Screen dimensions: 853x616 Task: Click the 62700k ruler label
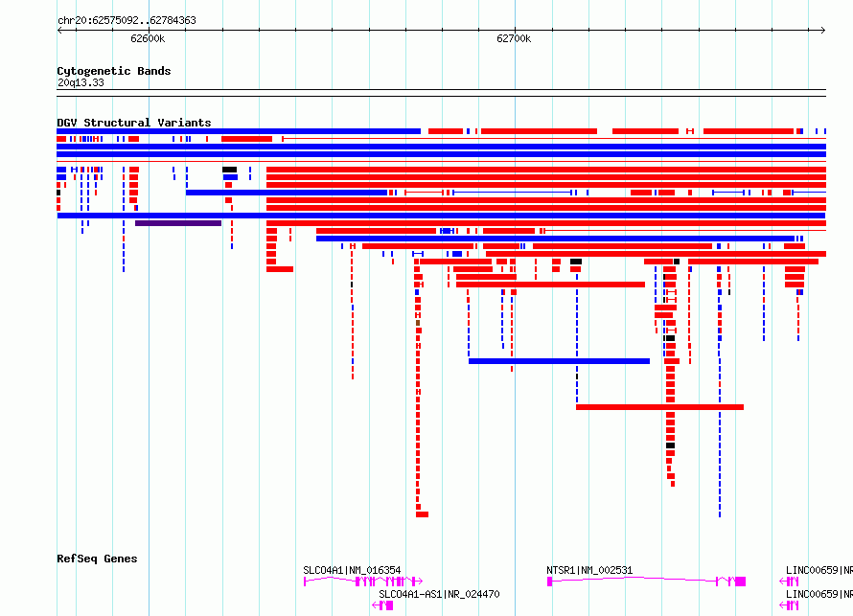pyautogui.click(x=514, y=38)
